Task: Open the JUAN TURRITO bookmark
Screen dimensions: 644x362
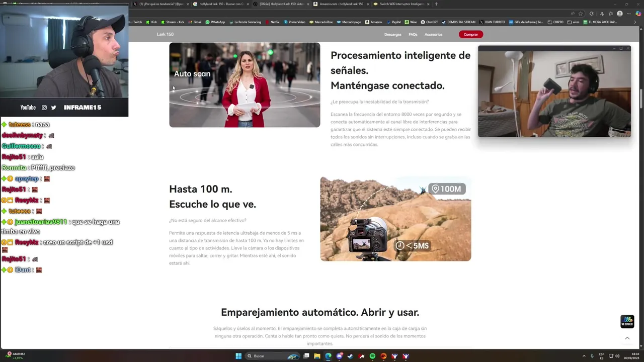Action: tap(492, 22)
